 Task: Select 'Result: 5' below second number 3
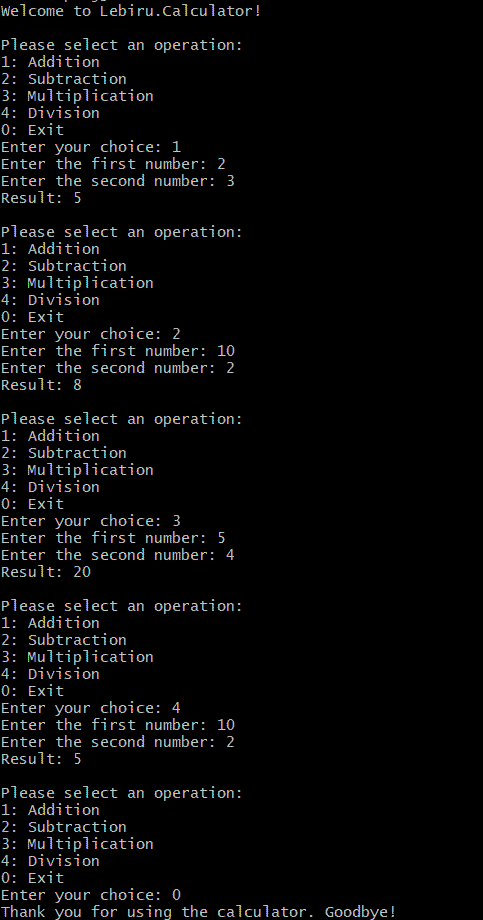point(41,198)
